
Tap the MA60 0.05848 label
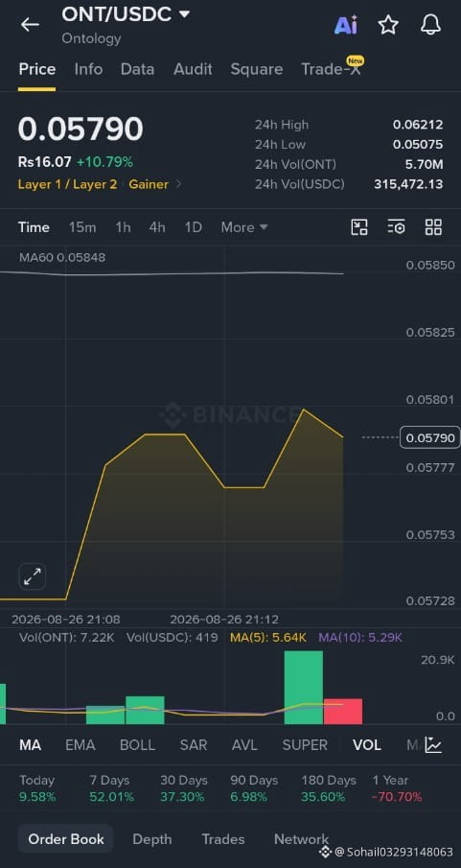click(62, 257)
